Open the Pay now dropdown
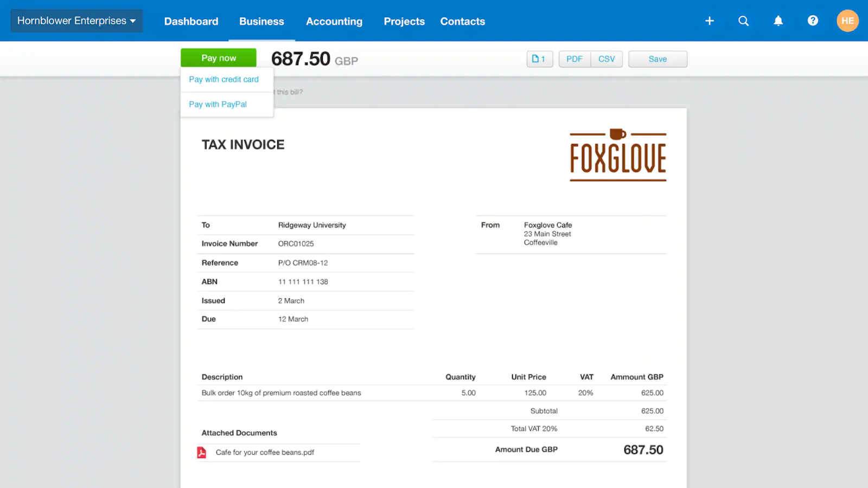The image size is (868, 488). 218,57
